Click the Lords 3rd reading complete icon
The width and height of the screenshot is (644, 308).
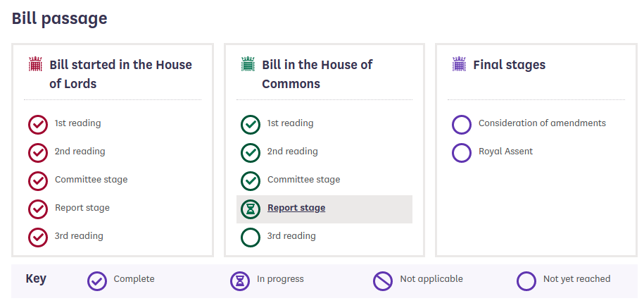pos(38,238)
